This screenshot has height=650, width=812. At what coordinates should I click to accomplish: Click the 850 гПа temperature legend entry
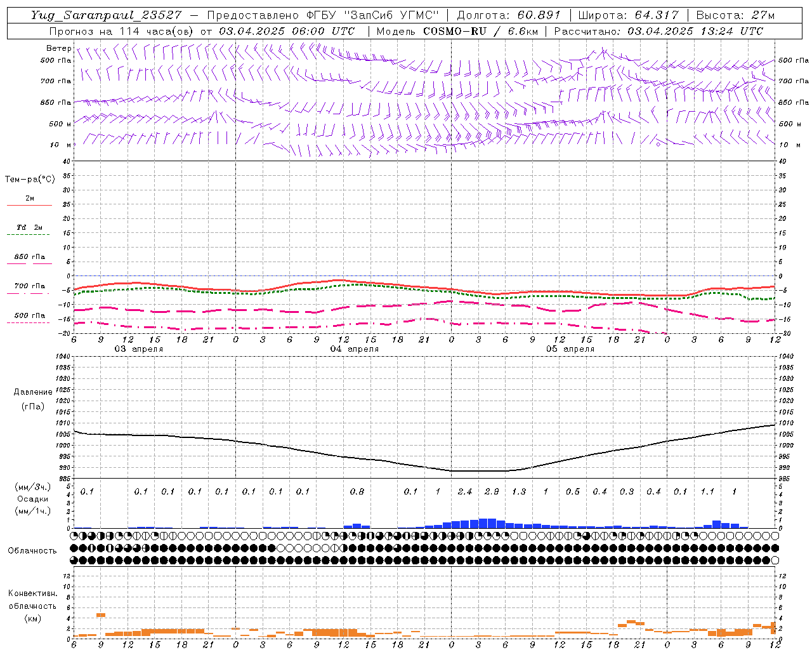click(x=29, y=257)
